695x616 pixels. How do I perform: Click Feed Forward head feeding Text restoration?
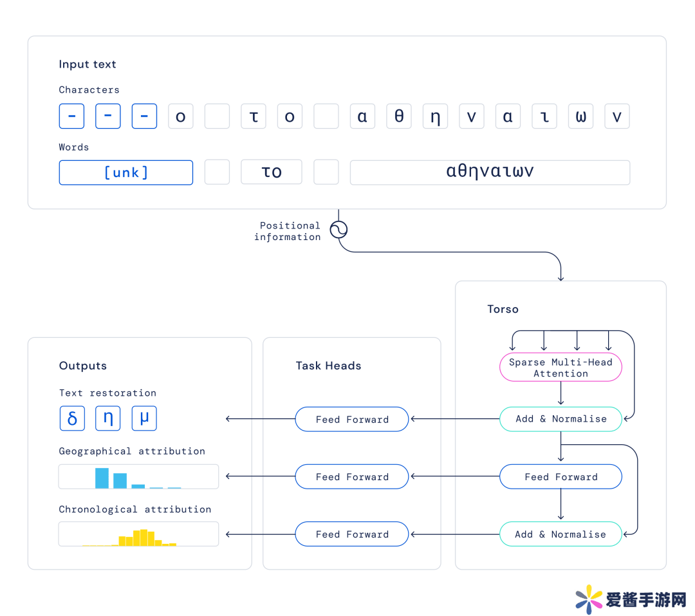[352, 419]
